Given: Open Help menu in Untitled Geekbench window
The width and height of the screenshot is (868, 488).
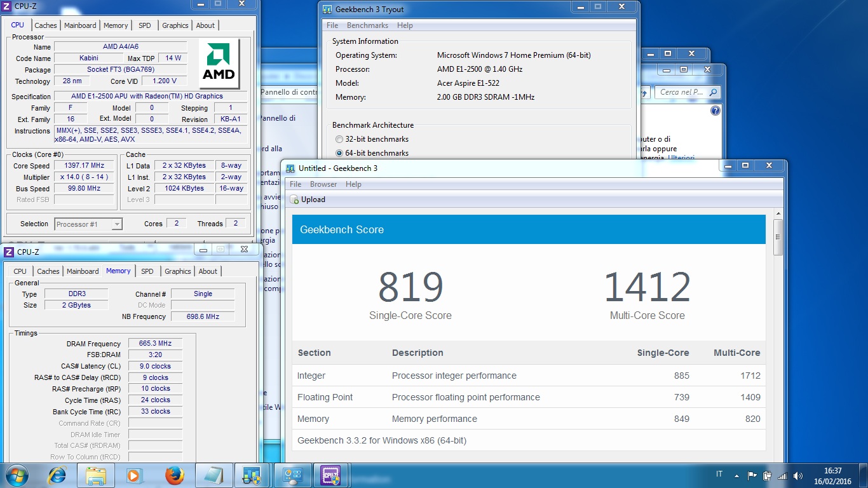Looking at the screenshot, I should (353, 184).
